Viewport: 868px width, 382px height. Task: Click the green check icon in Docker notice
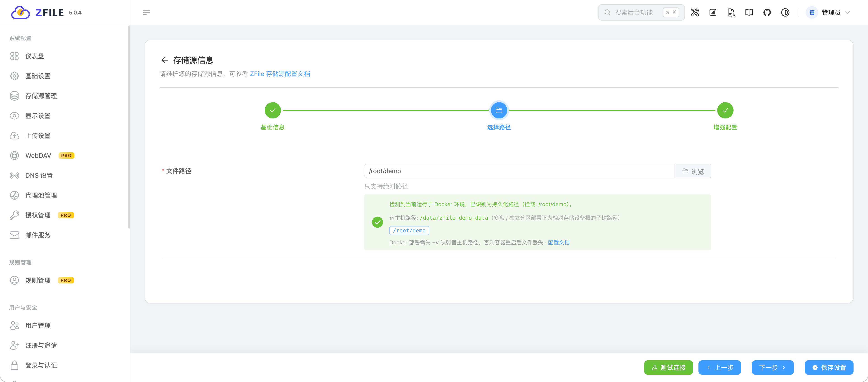click(377, 222)
